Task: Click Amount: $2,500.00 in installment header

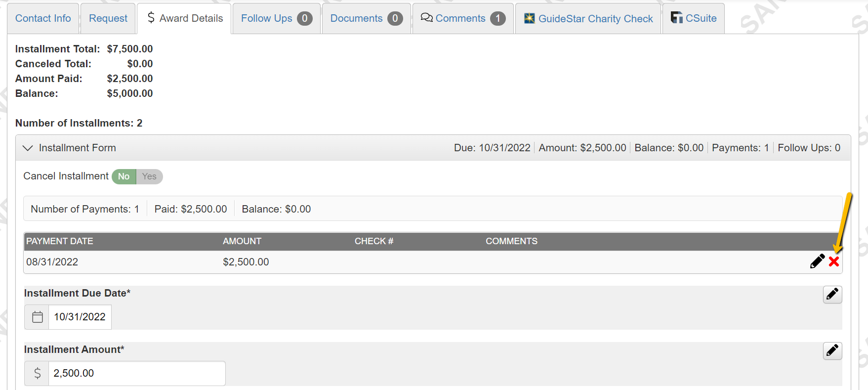Action: (x=582, y=148)
